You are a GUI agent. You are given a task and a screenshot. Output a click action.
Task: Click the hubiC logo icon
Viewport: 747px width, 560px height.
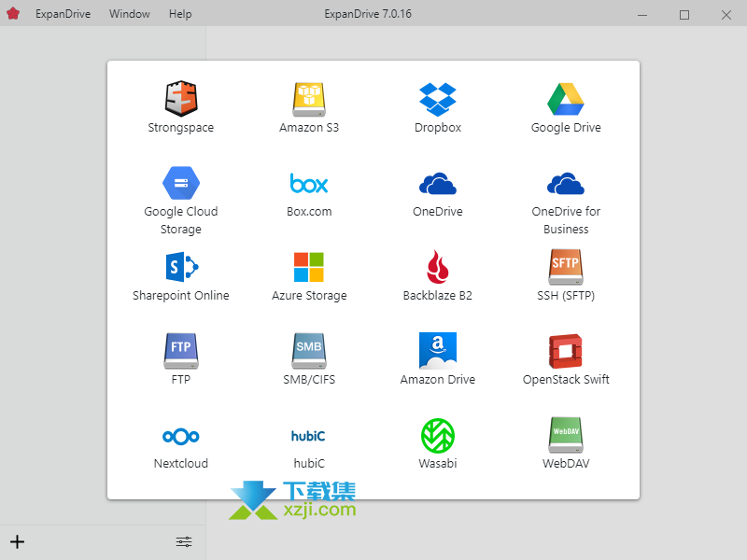[308, 436]
